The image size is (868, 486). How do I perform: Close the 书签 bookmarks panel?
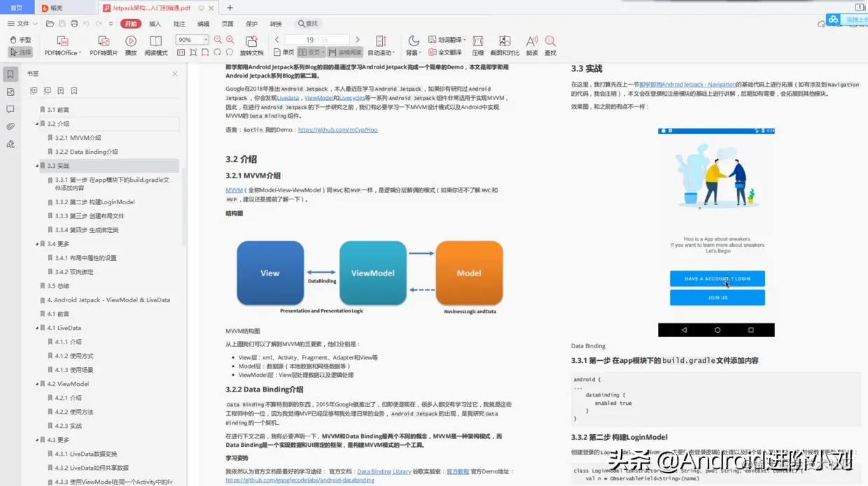175,73
